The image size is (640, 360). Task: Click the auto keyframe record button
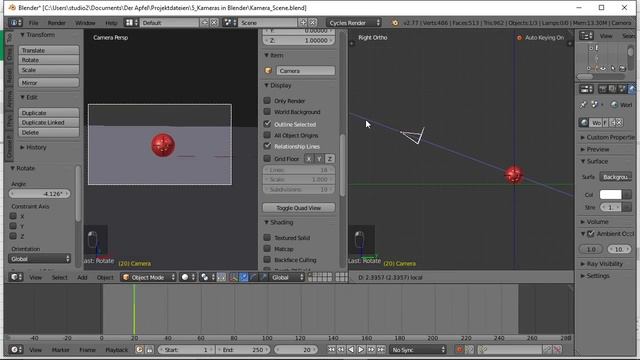tap(460, 349)
